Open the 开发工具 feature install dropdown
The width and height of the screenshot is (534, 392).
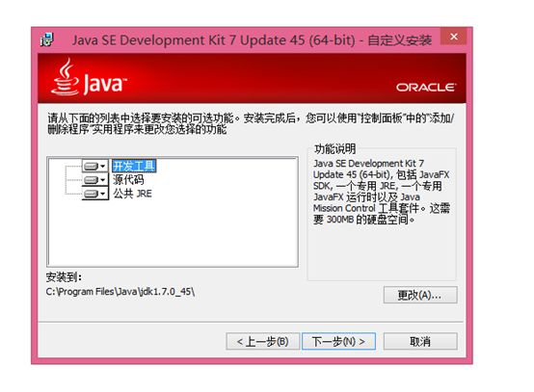pos(95,166)
